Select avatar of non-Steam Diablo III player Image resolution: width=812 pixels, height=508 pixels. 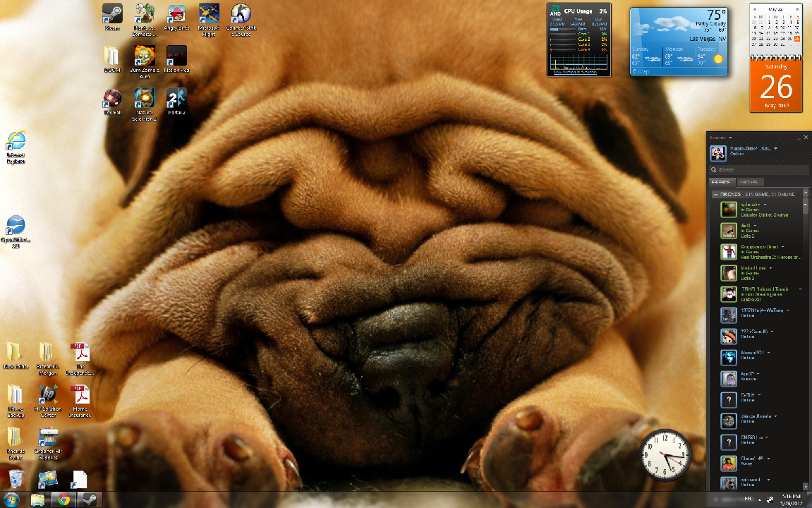tap(729, 294)
